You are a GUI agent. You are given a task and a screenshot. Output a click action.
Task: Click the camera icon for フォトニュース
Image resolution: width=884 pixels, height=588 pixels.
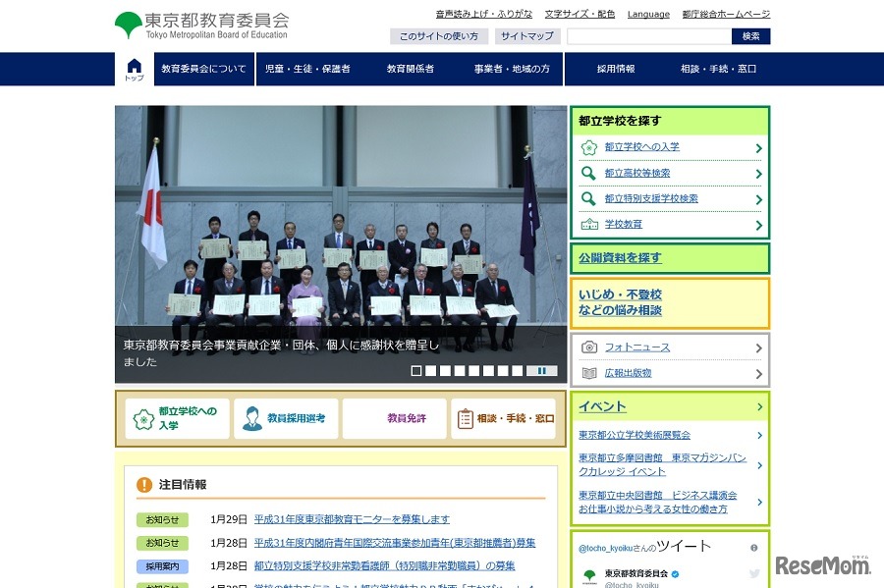click(589, 347)
